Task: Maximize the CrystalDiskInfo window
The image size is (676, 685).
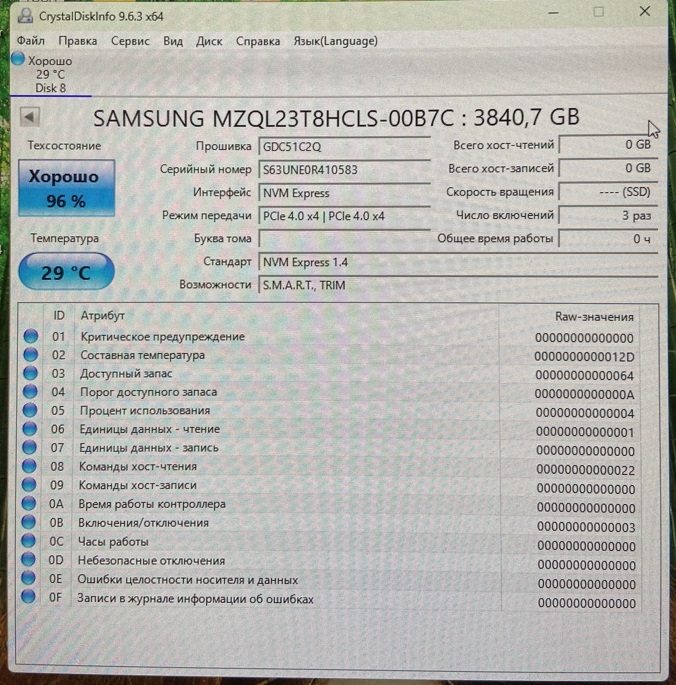Action: pos(598,12)
